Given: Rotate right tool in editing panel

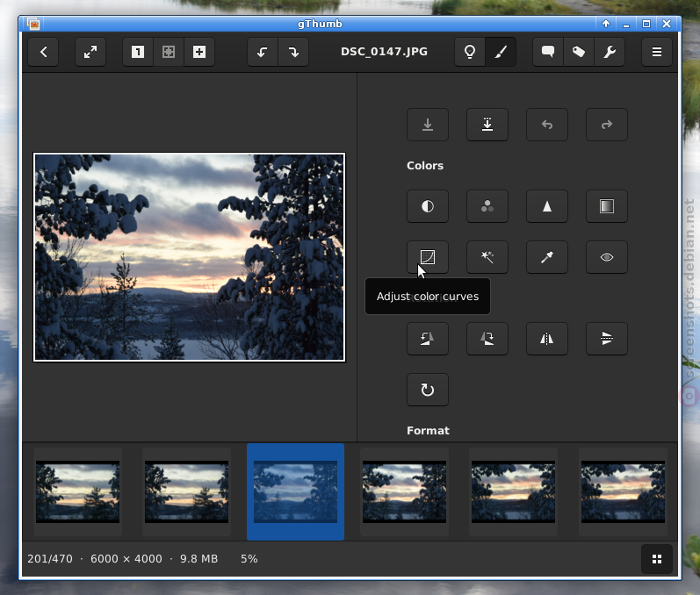Looking at the screenshot, I should (487, 339).
